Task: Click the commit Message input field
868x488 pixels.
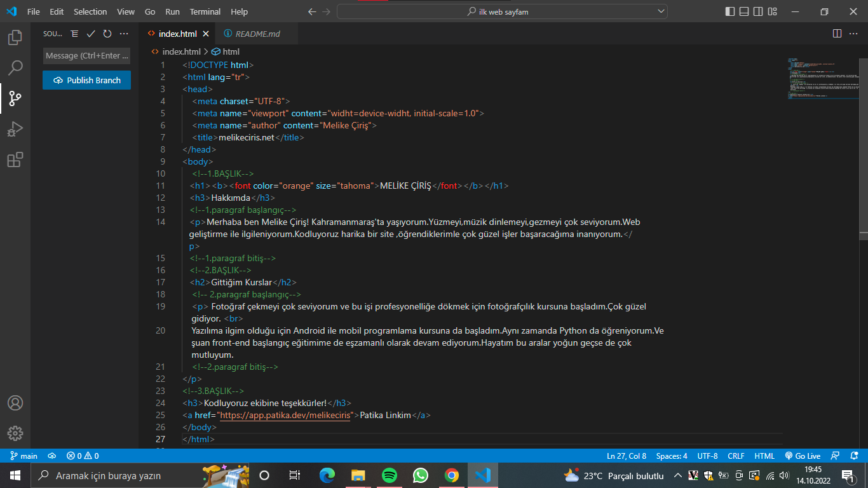Action: coord(86,55)
